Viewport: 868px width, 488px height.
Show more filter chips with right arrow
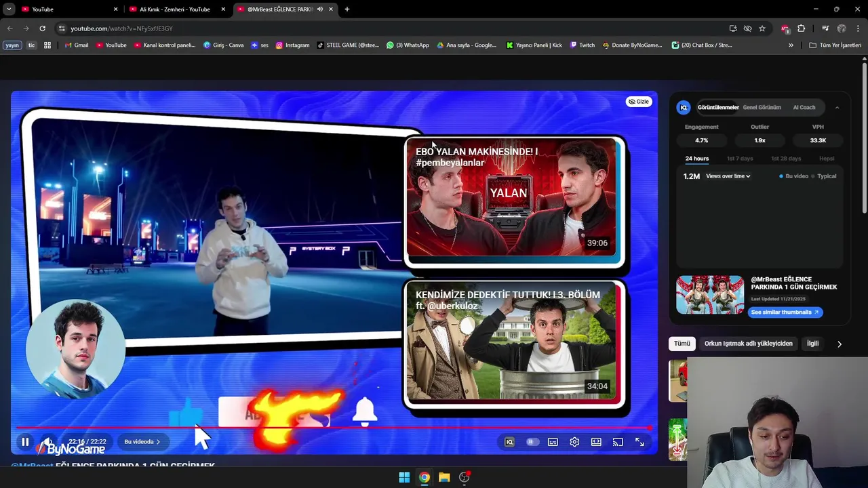coord(839,344)
